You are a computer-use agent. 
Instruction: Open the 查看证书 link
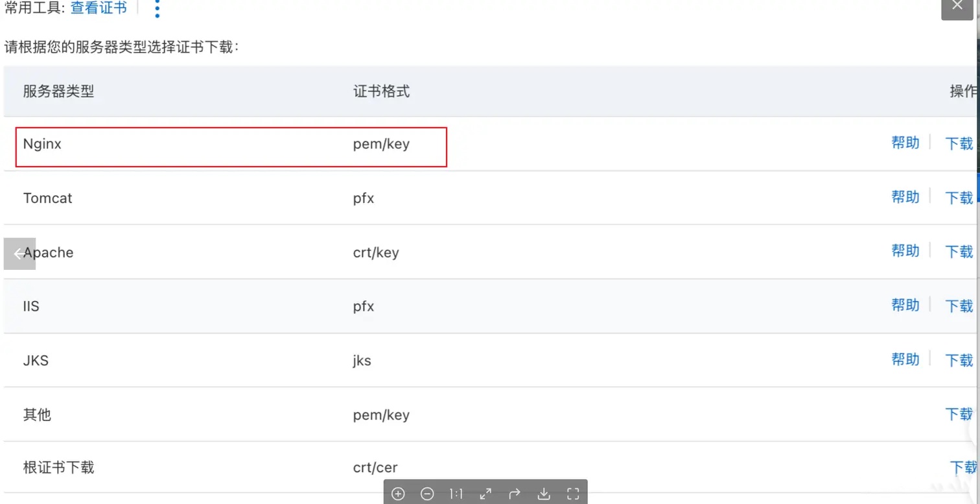[x=99, y=8]
